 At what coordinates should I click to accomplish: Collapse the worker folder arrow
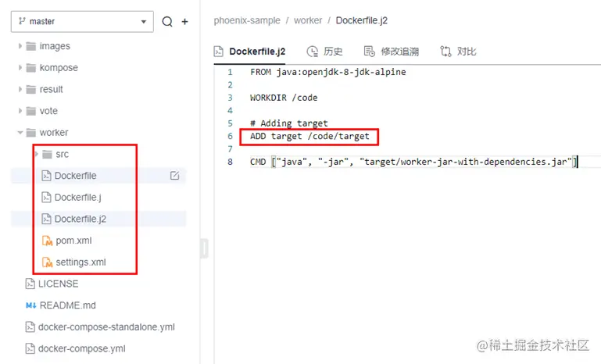pos(20,133)
